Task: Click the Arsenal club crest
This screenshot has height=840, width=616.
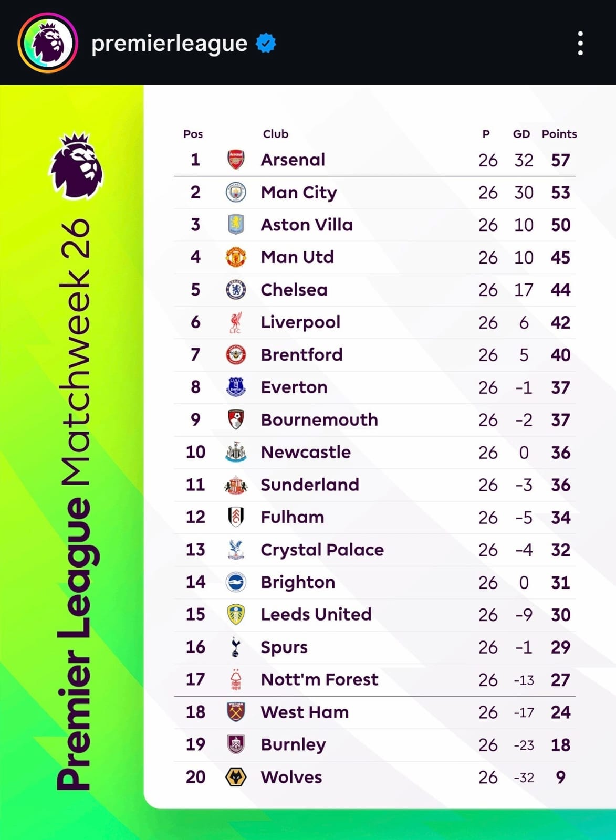Action: tap(236, 160)
